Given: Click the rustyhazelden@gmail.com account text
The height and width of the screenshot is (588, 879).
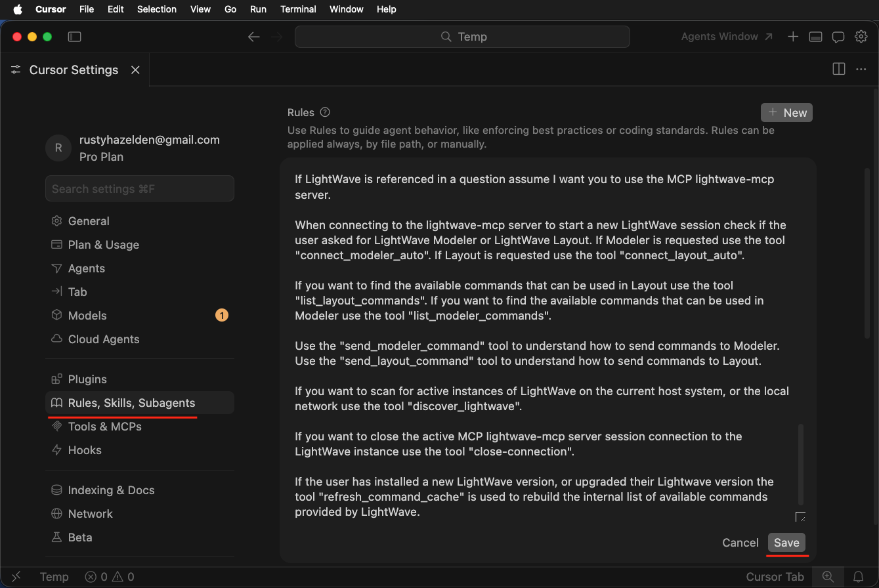Looking at the screenshot, I should pos(150,140).
